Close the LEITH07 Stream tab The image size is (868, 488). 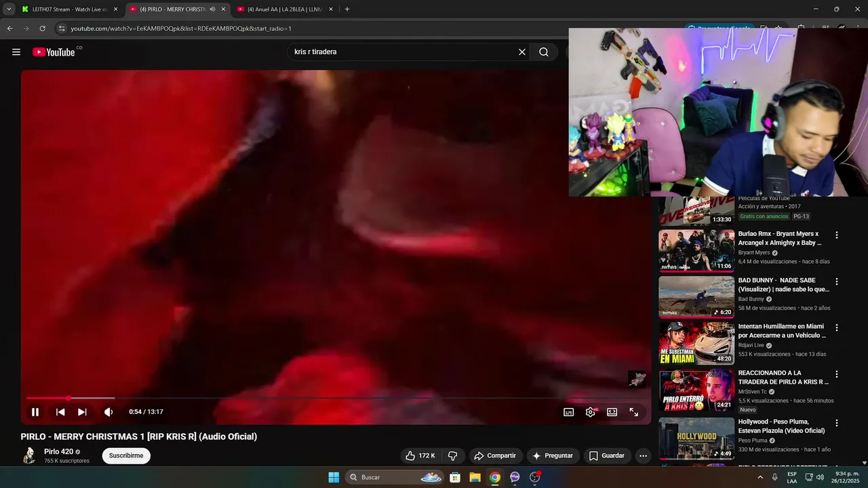pos(115,9)
